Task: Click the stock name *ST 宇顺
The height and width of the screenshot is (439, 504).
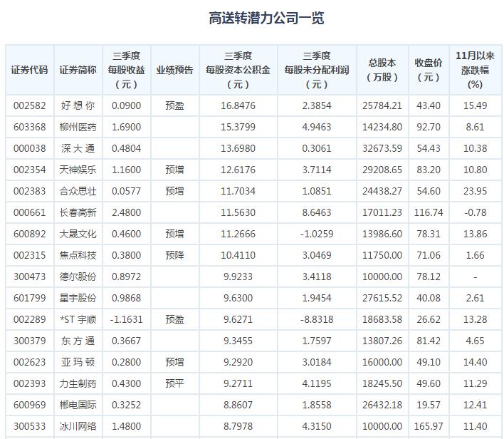Action: pos(78,319)
